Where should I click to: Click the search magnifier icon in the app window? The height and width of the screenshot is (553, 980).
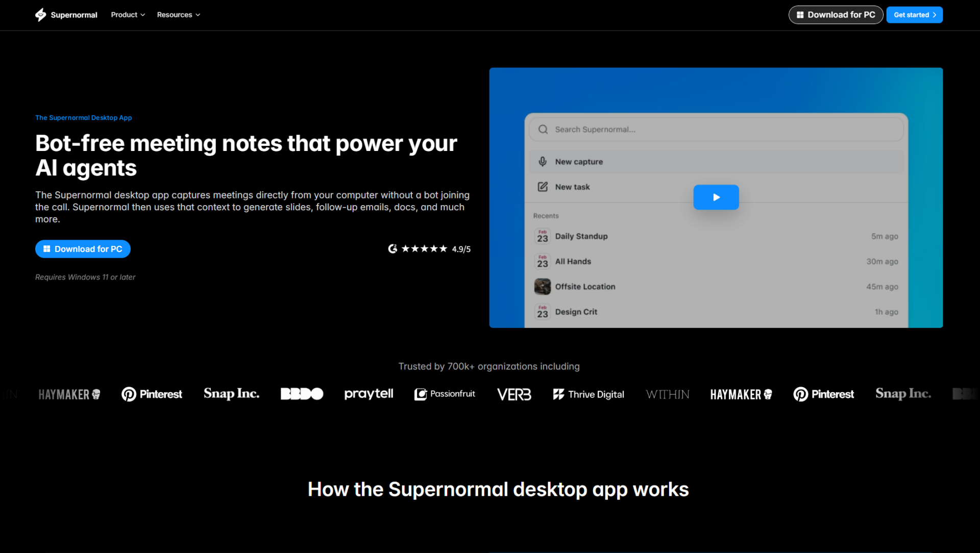point(543,129)
